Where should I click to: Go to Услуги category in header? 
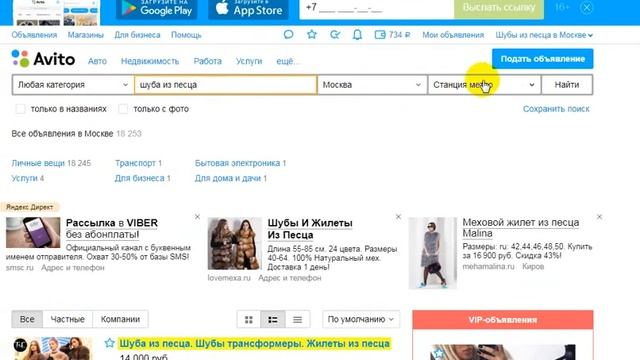coord(249,61)
